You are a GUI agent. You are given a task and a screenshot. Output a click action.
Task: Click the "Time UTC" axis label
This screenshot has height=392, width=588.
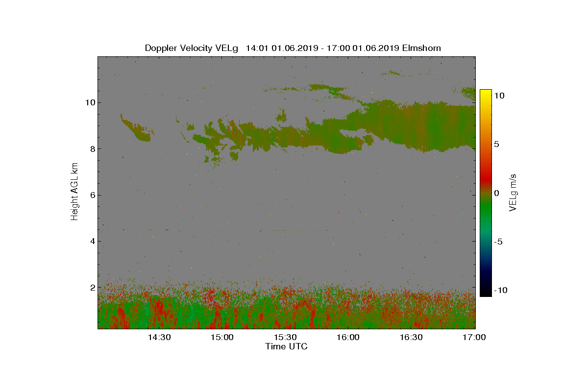tap(287, 346)
